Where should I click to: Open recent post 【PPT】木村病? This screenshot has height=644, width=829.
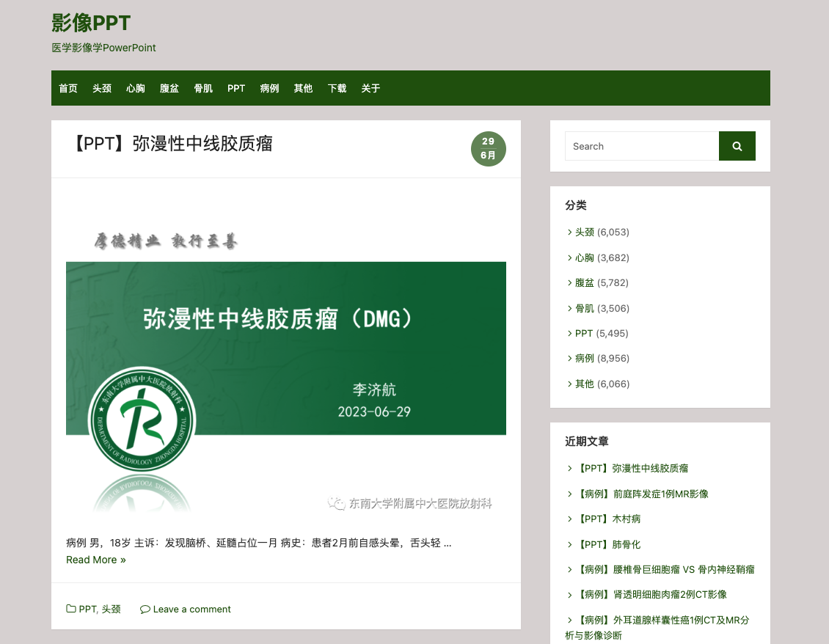(x=608, y=519)
